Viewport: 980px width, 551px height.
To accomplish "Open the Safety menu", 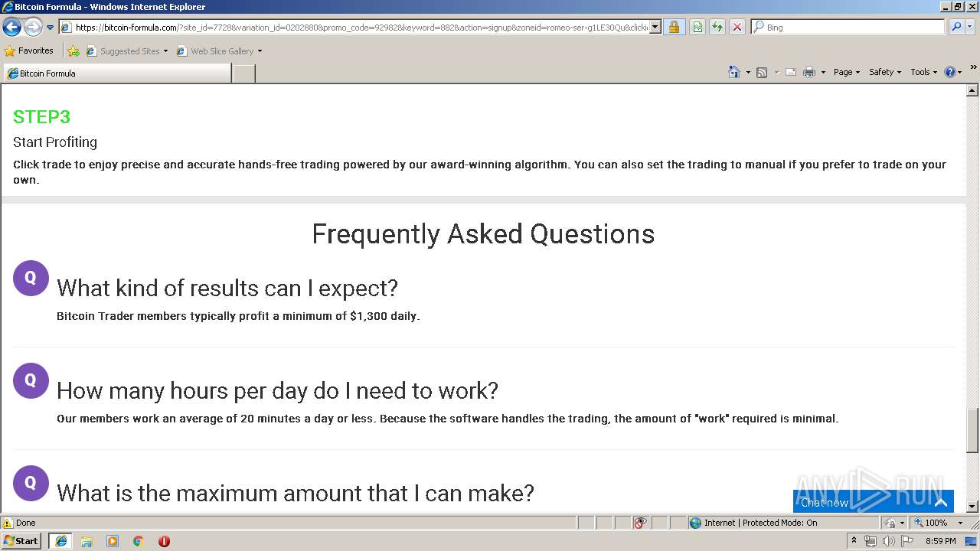I will click(x=885, y=72).
